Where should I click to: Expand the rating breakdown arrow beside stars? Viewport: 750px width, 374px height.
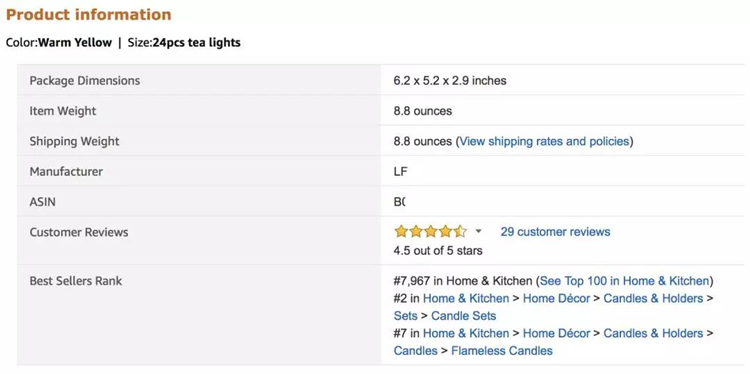point(478,232)
